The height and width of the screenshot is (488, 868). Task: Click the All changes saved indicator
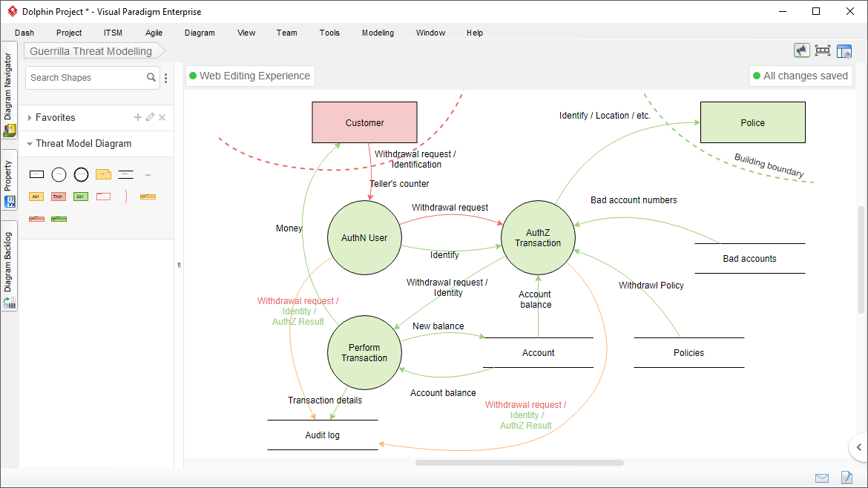(801, 76)
